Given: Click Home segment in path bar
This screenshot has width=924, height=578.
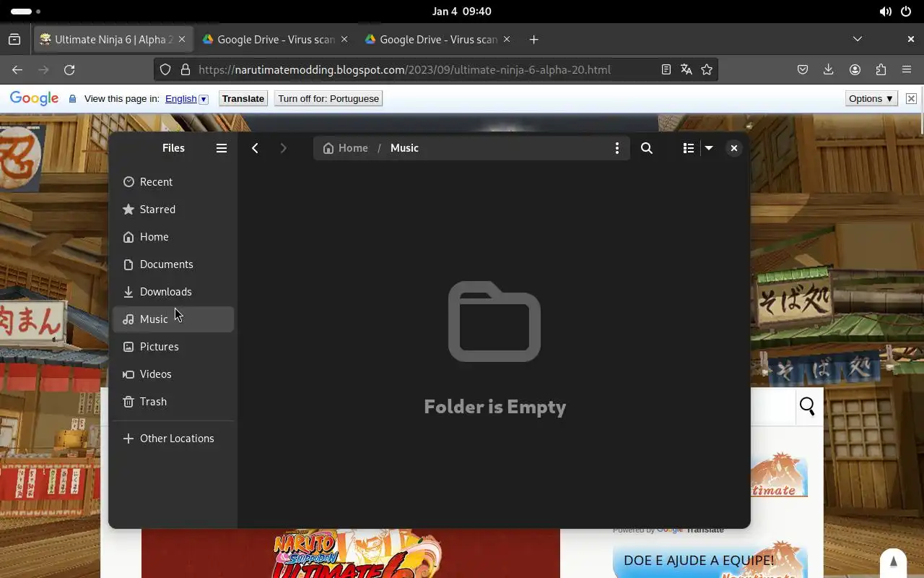Looking at the screenshot, I should tap(346, 148).
